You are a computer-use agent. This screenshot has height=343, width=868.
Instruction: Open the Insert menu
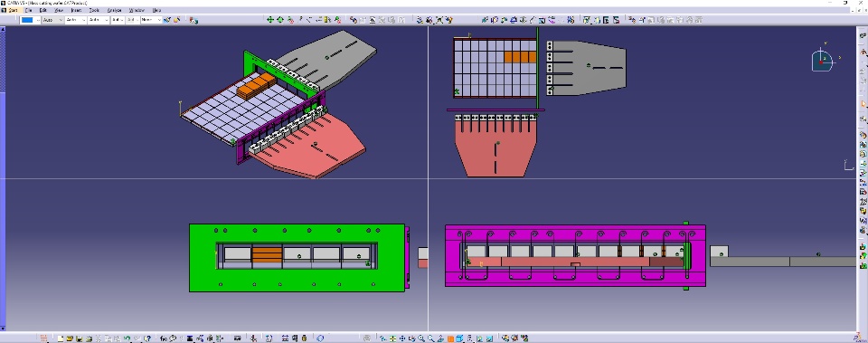pos(76,10)
